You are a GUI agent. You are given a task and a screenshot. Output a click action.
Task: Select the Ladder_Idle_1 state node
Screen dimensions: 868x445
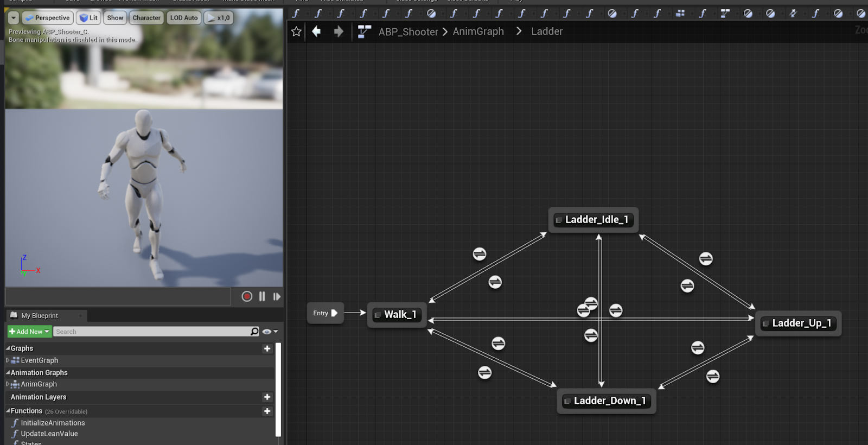click(593, 220)
